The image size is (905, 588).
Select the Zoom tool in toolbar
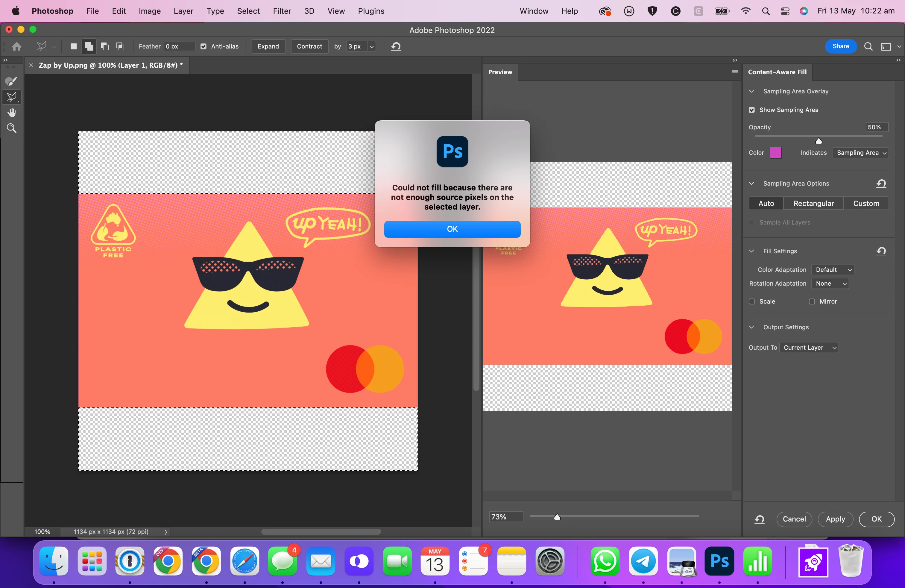coord(11,128)
